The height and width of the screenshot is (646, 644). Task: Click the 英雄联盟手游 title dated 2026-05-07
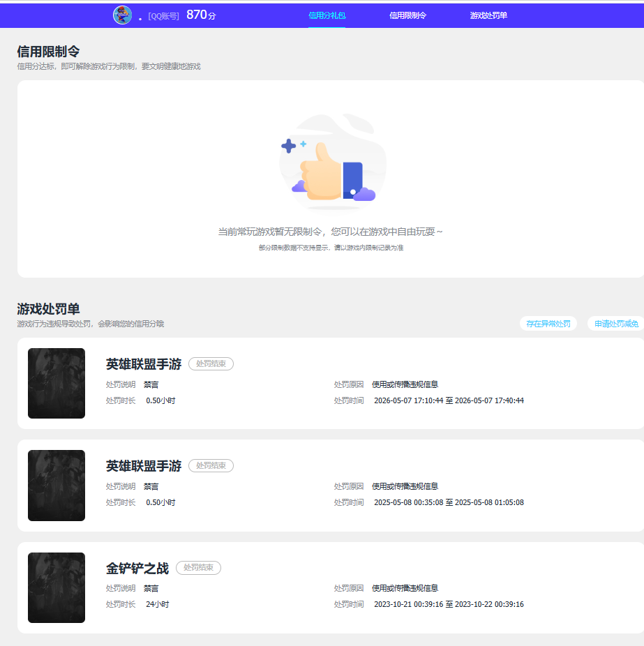(144, 364)
